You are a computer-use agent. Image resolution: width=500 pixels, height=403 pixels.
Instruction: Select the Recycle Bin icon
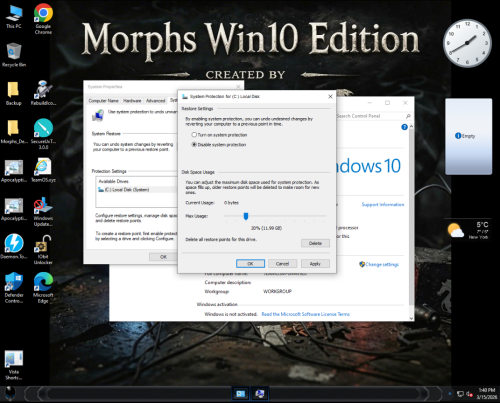click(14, 55)
